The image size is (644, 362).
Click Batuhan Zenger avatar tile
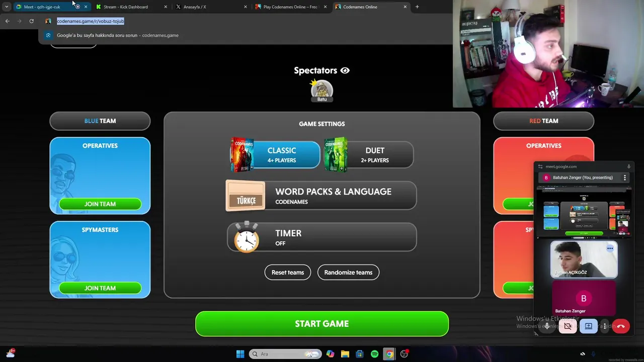[584, 298]
